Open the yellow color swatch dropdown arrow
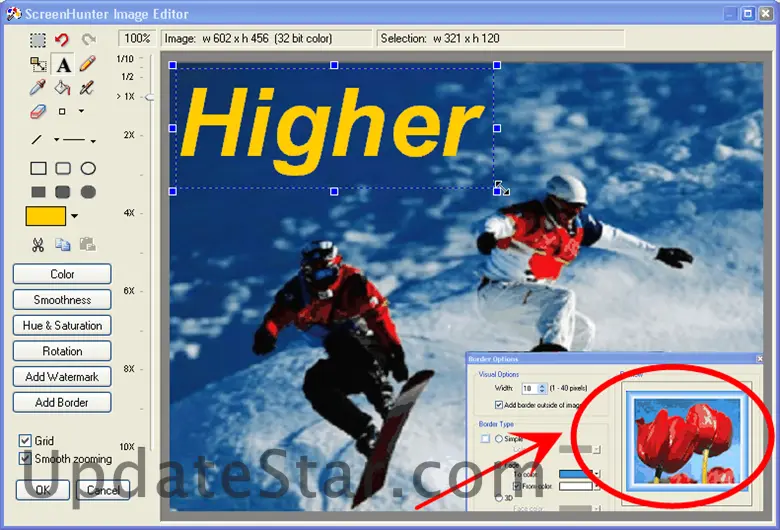This screenshot has width=780, height=530. point(74,216)
